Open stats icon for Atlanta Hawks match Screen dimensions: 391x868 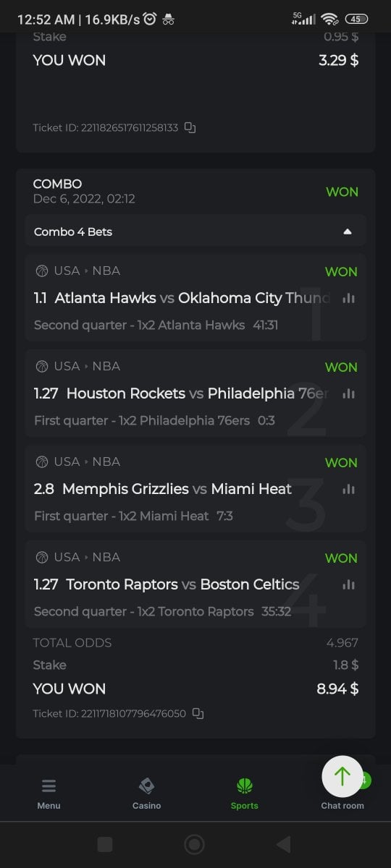[x=348, y=298]
